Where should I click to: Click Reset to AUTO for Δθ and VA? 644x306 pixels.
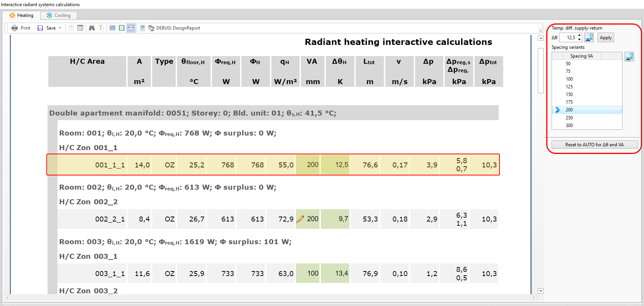coord(594,145)
